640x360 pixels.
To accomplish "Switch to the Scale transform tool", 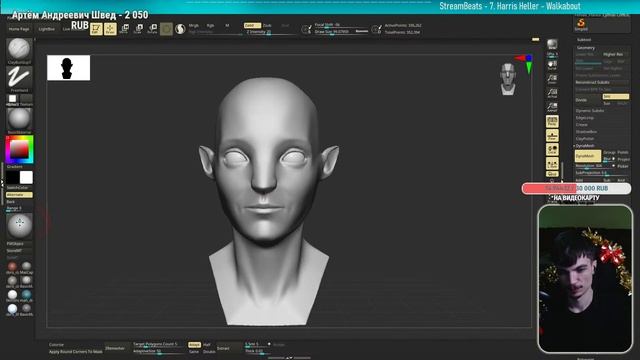I will point(138,29).
